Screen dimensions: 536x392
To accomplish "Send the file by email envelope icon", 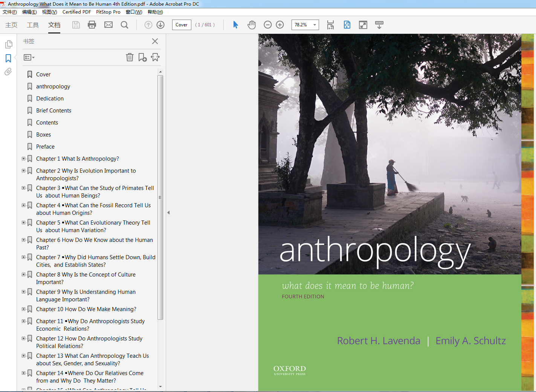I will [x=108, y=25].
